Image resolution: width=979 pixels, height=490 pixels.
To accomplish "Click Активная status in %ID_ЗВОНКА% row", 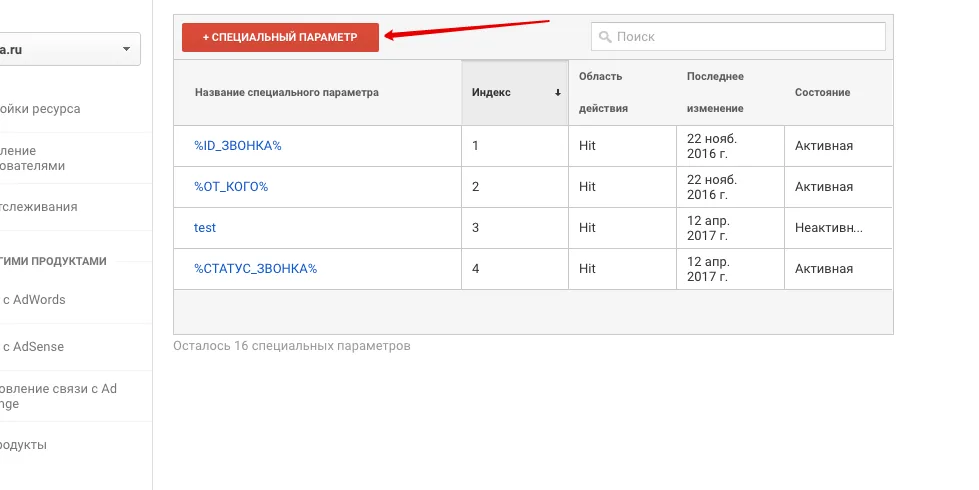I will pyautogui.click(x=824, y=145).
